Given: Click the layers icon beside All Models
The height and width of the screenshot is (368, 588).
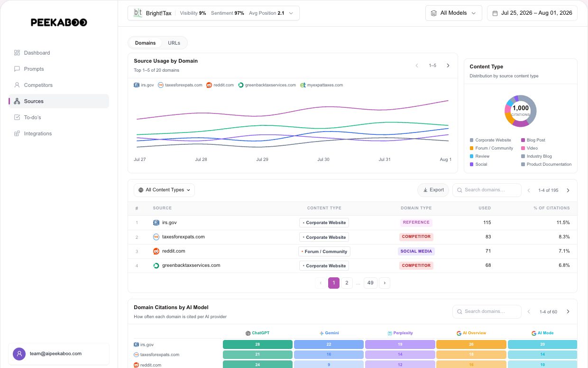Looking at the screenshot, I should tap(433, 13).
